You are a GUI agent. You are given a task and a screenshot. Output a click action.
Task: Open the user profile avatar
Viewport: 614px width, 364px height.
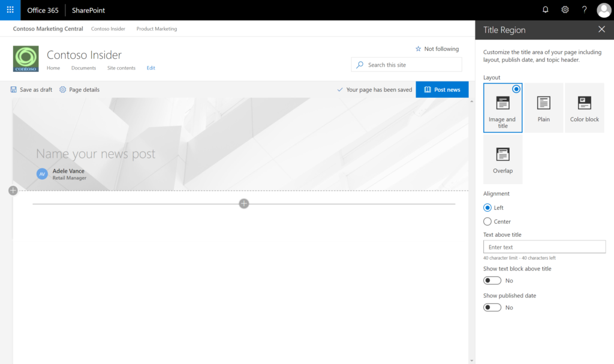(x=603, y=10)
